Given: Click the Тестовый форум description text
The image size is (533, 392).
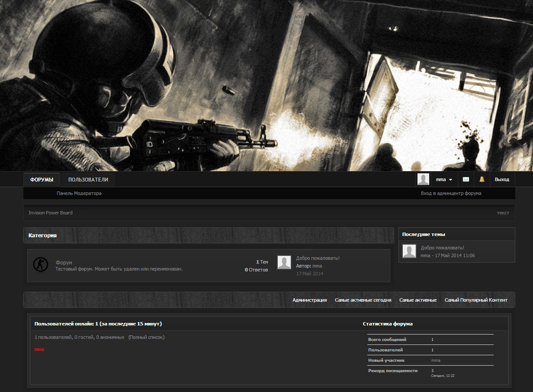Looking at the screenshot, I should [119, 269].
